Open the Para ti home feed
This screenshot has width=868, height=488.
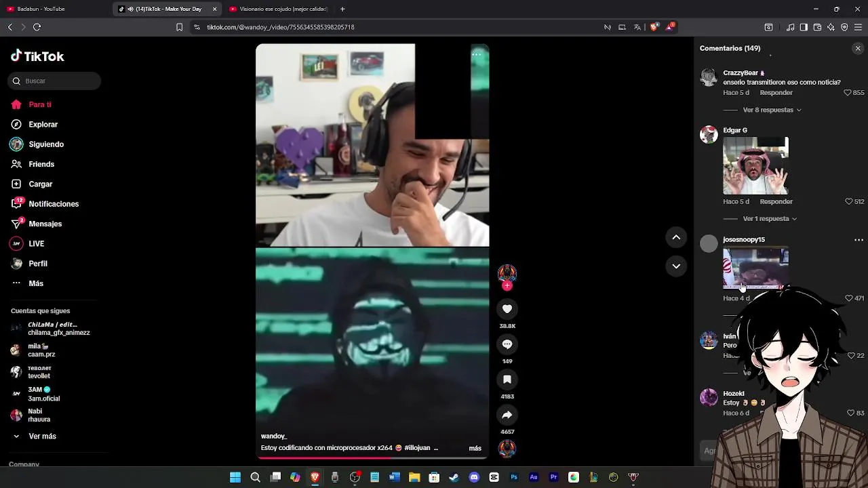[31, 104]
